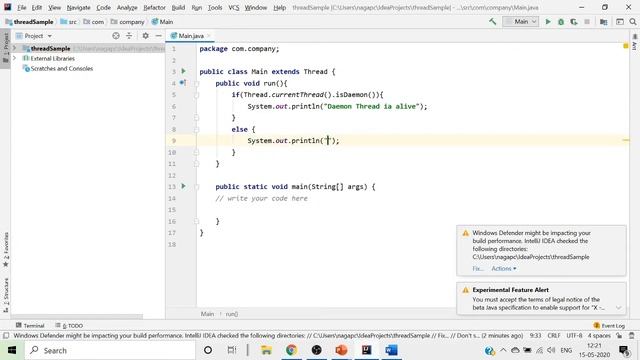This screenshot has width=640, height=360.
Task: Click the Windows Start button
Action: click(x=12, y=350)
